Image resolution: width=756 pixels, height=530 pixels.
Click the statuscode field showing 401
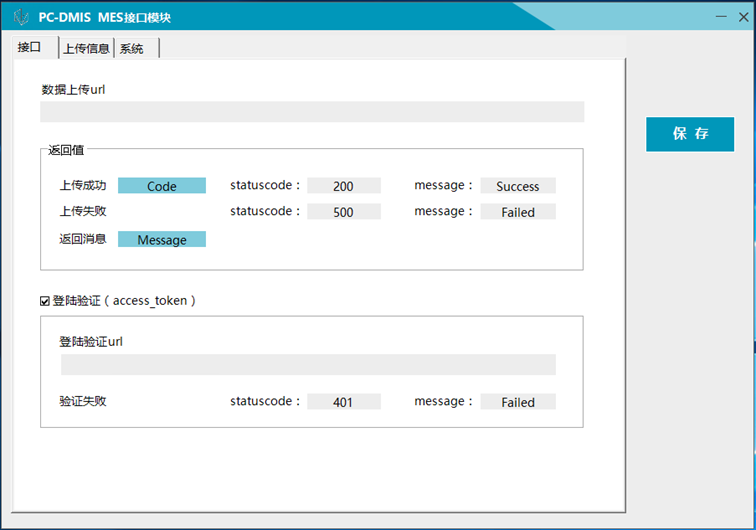(x=343, y=402)
